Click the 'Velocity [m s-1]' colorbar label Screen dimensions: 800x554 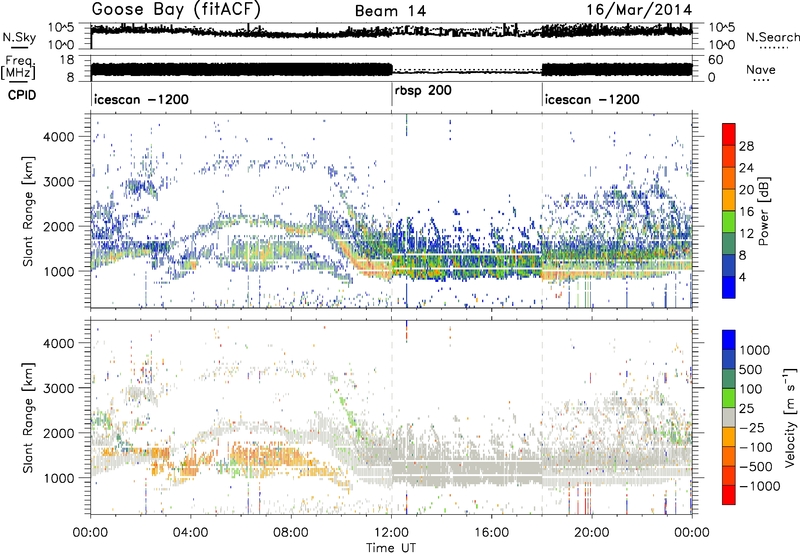point(790,417)
